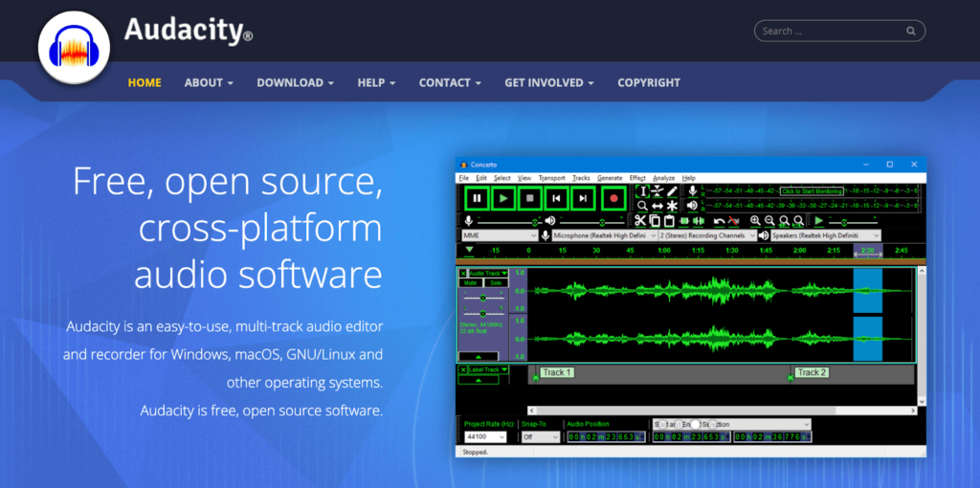Click the Zoom In magnifier icon
Screen dimensions: 980x488
[756, 221]
